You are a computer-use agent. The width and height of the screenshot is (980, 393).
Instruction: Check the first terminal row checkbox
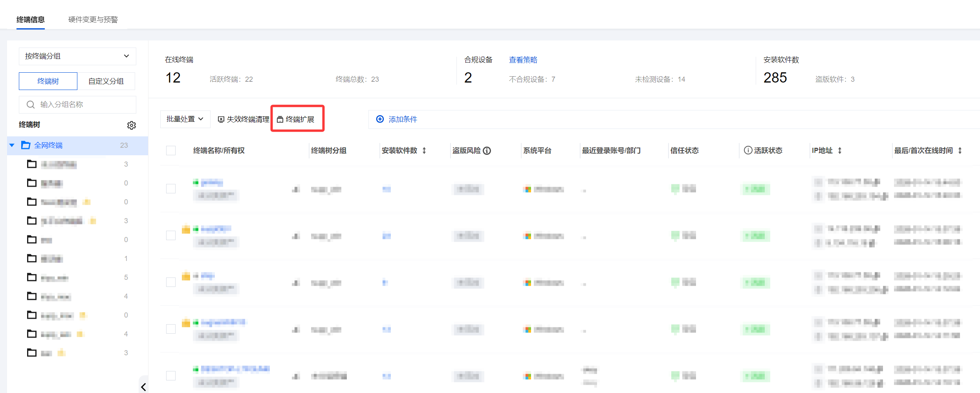[171, 189]
